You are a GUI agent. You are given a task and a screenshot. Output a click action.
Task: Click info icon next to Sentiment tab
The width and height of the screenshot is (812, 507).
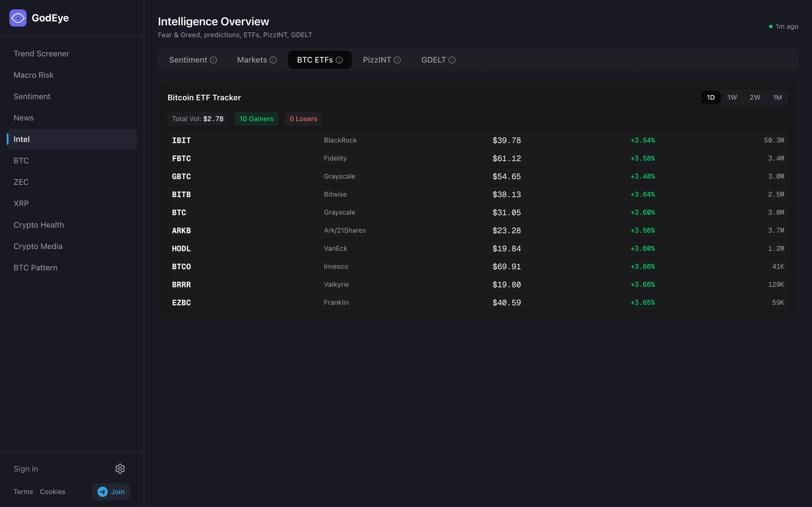pos(213,60)
